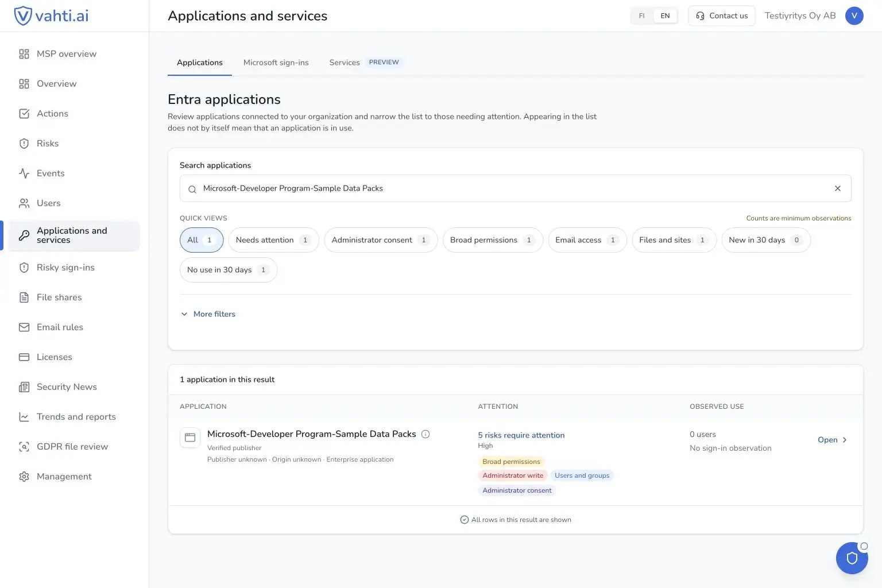Select the All quick view

(202, 240)
